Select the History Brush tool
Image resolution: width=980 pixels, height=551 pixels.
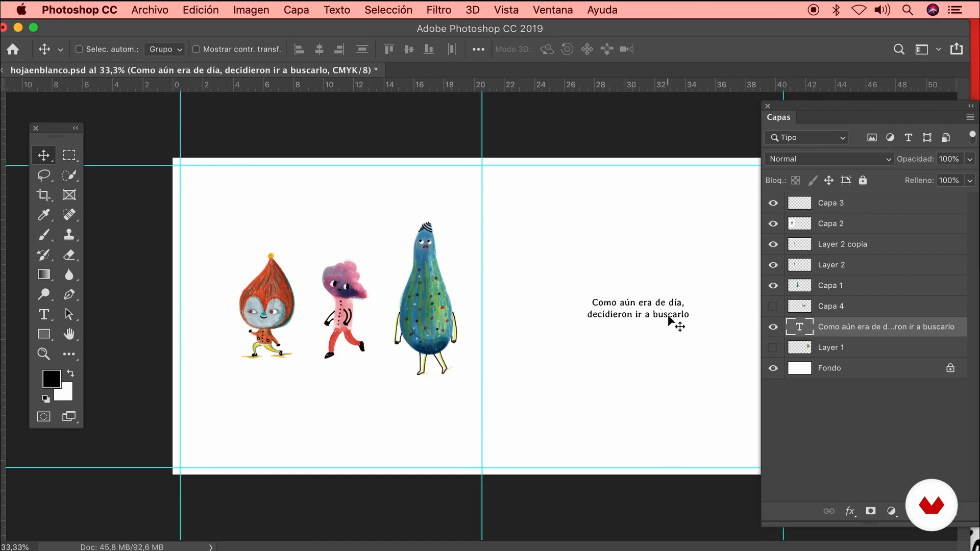coord(44,255)
